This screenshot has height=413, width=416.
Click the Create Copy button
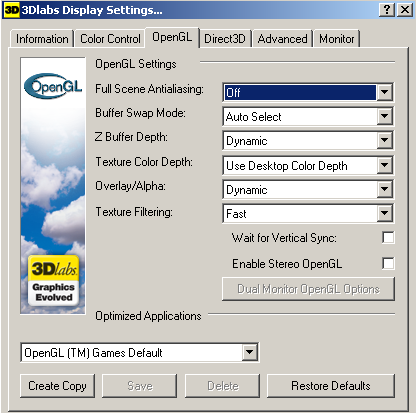(x=57, y=386)
